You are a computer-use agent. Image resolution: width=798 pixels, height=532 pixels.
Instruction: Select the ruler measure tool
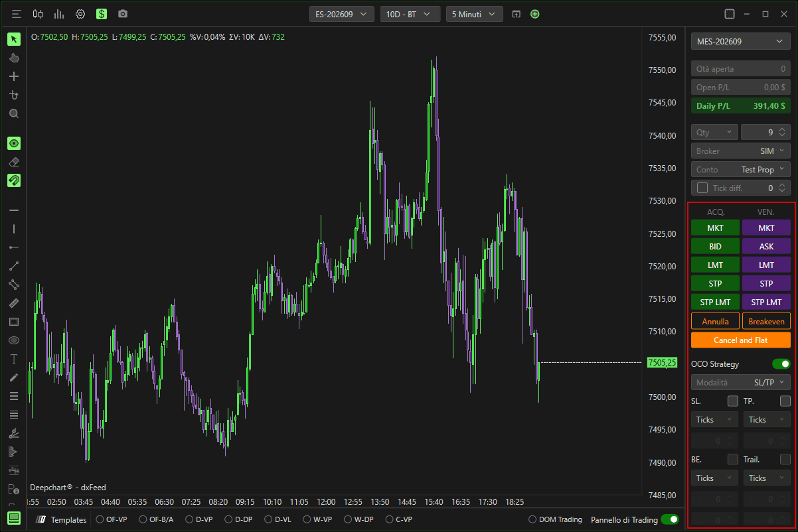(14, 303)
